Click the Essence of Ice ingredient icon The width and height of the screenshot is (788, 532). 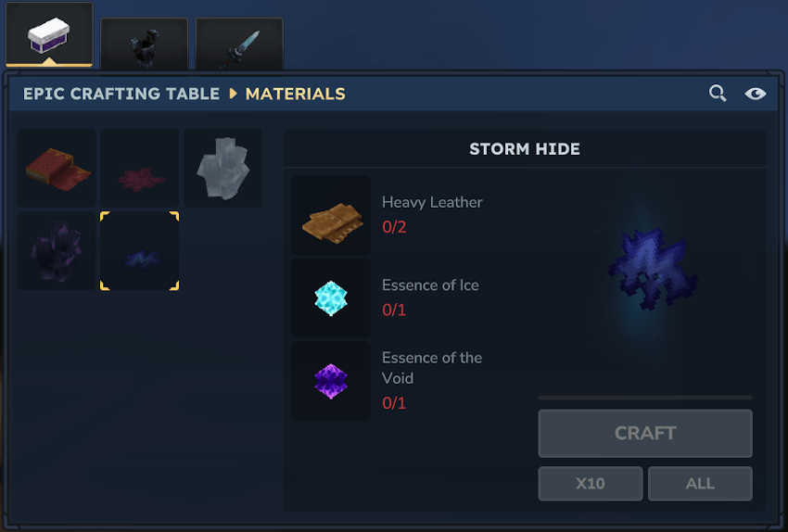[331, 298]
